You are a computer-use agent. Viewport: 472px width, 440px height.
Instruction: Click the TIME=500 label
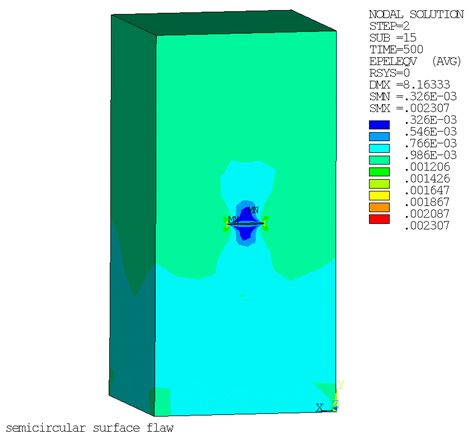click(396, 50)
